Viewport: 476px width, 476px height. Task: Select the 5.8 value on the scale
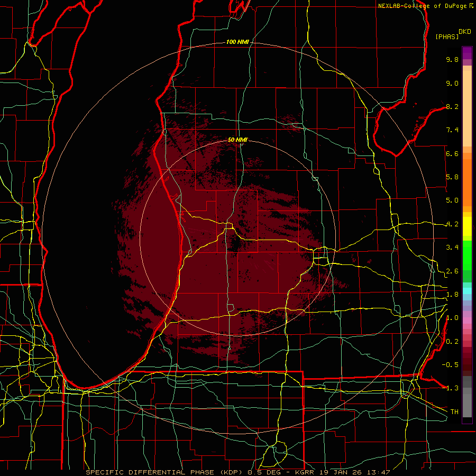(452, 177)
